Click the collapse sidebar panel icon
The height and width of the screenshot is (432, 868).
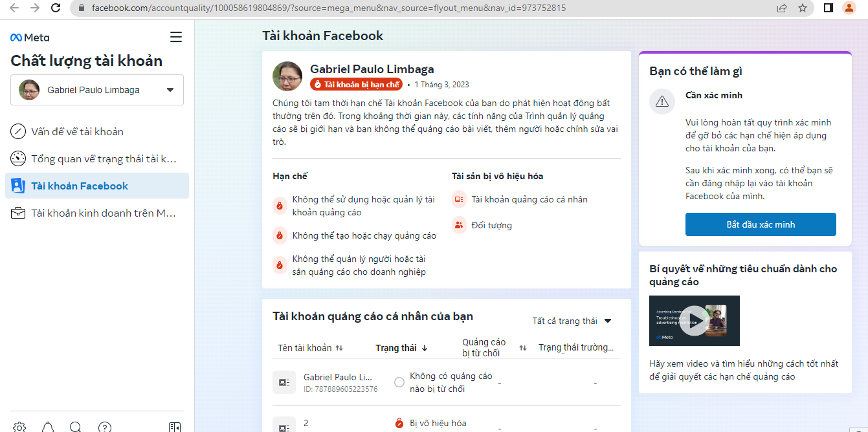(x=174, y=427)
